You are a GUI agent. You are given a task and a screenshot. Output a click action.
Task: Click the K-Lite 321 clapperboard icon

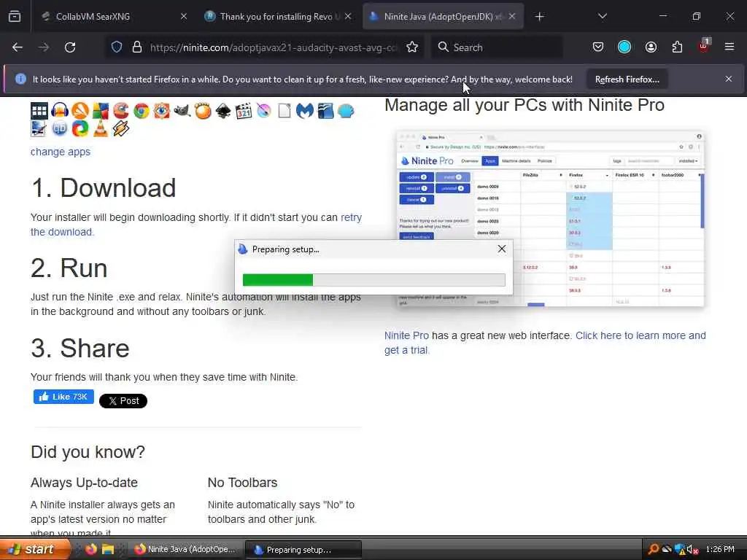(244, 111)
